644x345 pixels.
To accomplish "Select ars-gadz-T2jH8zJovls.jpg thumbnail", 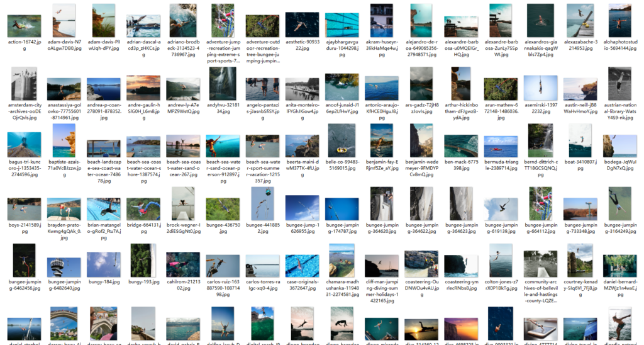I will pos(421,84).
